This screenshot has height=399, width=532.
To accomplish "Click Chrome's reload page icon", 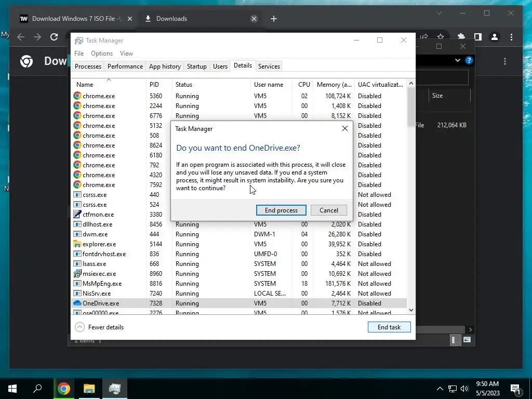I will pyautogui.click(x=54, y=37).
